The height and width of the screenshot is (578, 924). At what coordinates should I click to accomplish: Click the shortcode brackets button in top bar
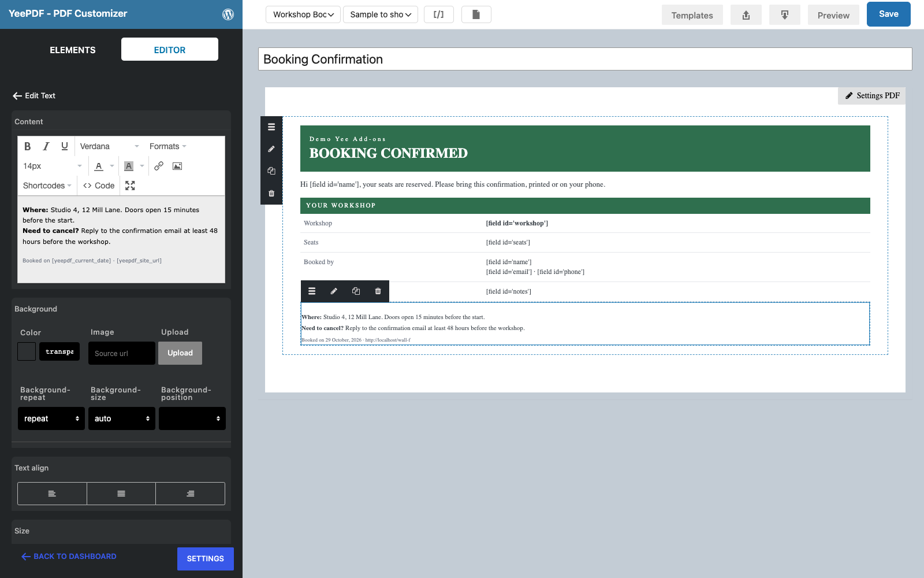coord(439,14)
